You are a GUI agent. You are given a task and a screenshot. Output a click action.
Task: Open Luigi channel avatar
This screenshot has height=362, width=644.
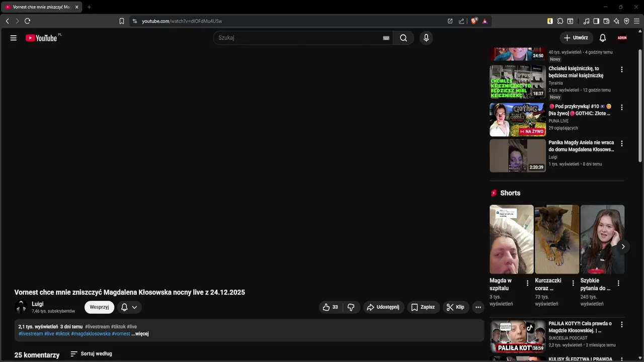click(x=21, y=307)
